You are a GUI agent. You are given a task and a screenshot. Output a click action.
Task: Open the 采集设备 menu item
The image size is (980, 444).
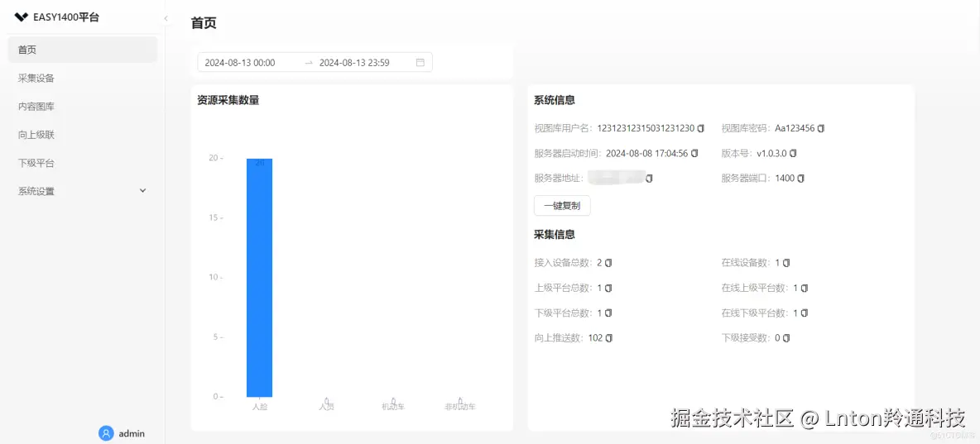tap(83, 78)
